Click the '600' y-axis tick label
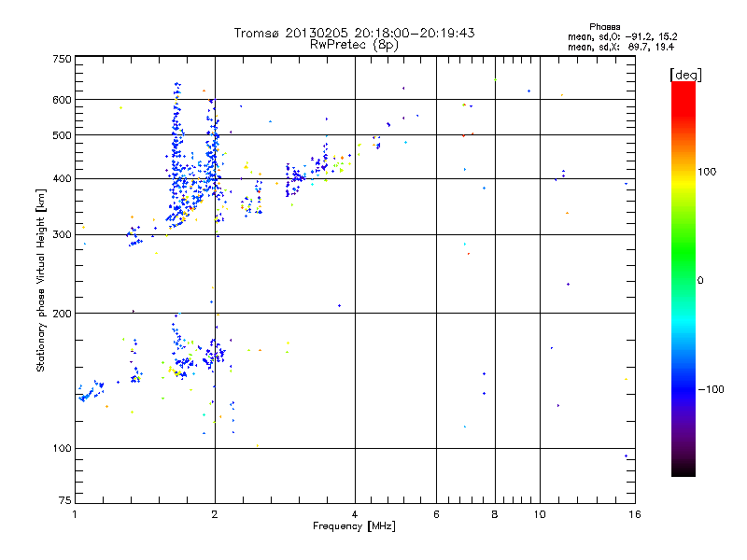The width and height of the screenshot is (747, 560). (62, 100)
